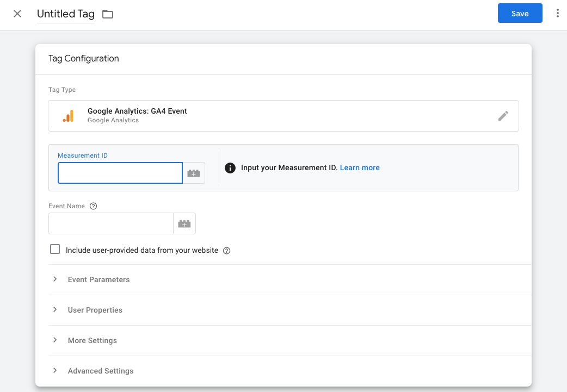The image size is (567, 392).
Task: Click the Input your Measurement ID text
Action: 289,167
